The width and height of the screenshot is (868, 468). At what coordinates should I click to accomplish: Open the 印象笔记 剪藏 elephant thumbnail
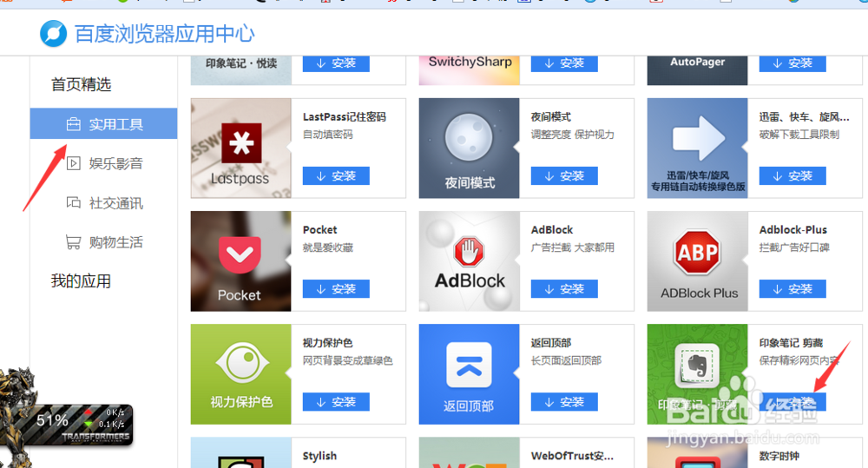coord(698,374)
